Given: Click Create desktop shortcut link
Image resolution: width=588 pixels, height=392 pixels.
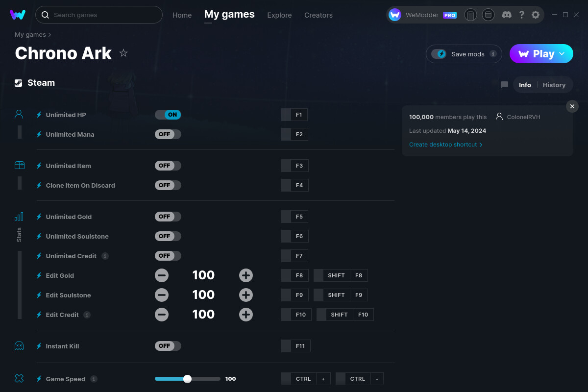Looking at the screenshot, I should pos(446,145).
